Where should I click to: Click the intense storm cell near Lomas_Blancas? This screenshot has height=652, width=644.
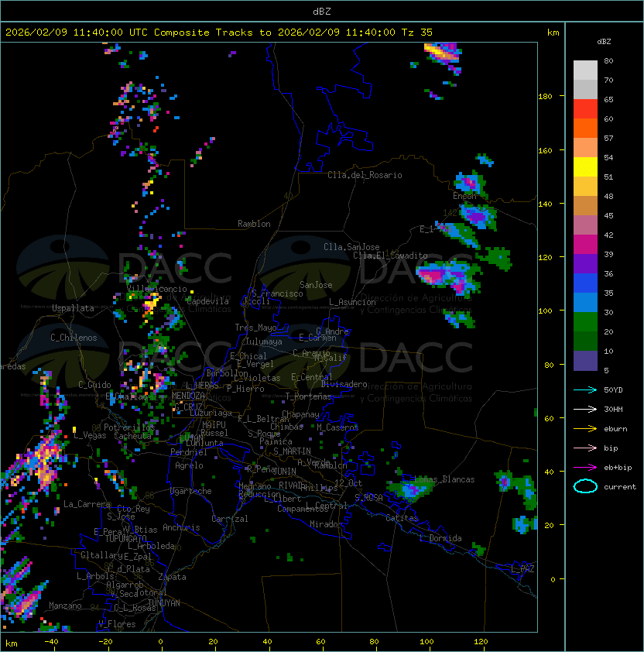pos(410,490)
